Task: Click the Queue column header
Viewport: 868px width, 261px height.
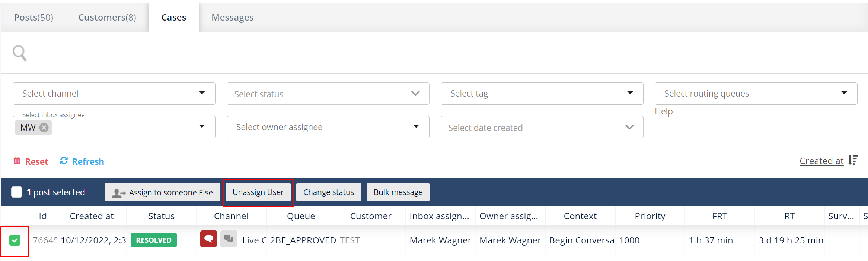Action: pyautogui.click(x=301, y=216)
